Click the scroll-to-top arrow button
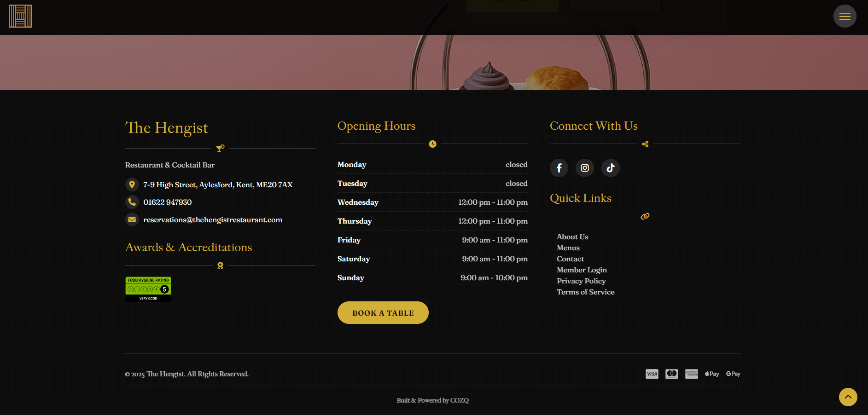 click(x=848, y=397)
